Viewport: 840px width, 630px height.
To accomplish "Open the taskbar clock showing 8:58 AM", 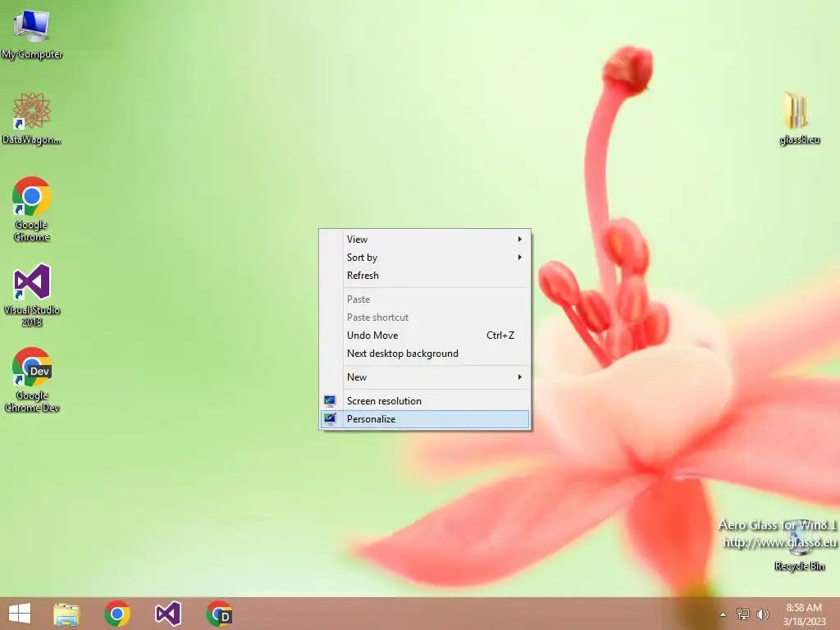I will coord(804,614).
